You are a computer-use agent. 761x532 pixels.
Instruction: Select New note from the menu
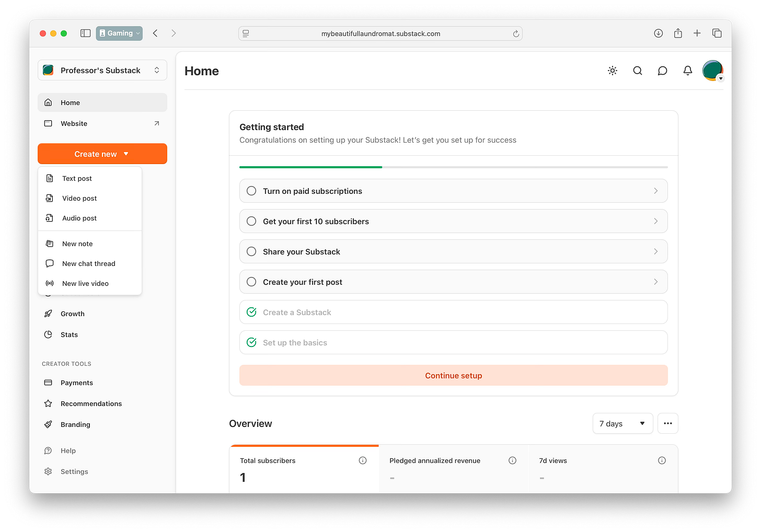coord(90,244)
